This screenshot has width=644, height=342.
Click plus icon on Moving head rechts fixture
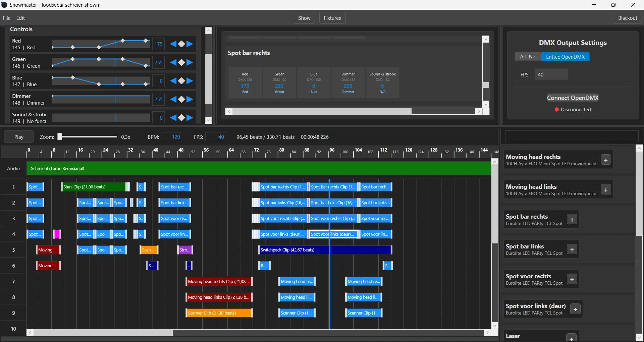606,160
